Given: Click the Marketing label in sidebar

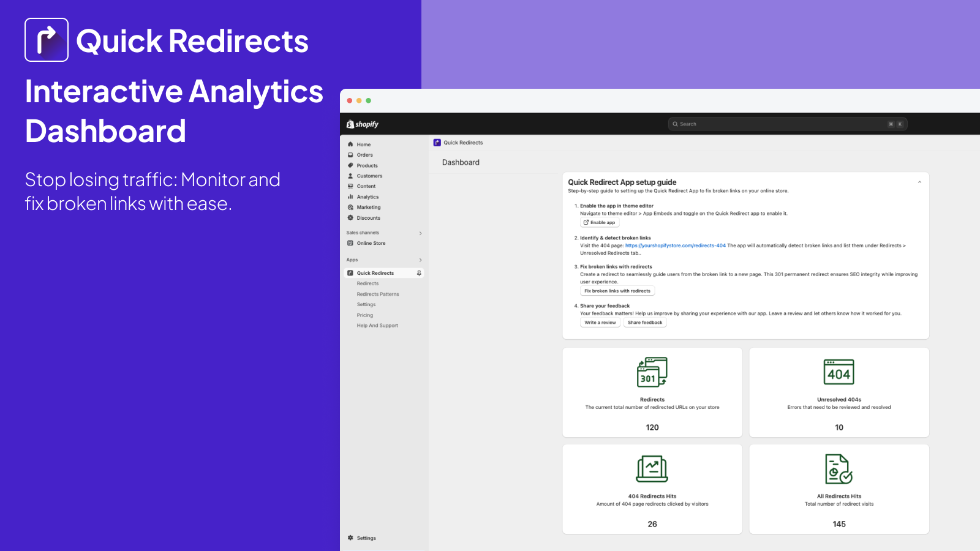Looking at the screenshot, I should [369, 208].
